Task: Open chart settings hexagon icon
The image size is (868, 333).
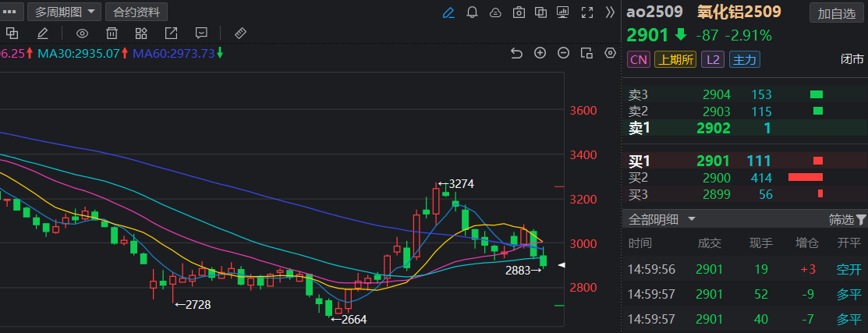Action: 611,53
